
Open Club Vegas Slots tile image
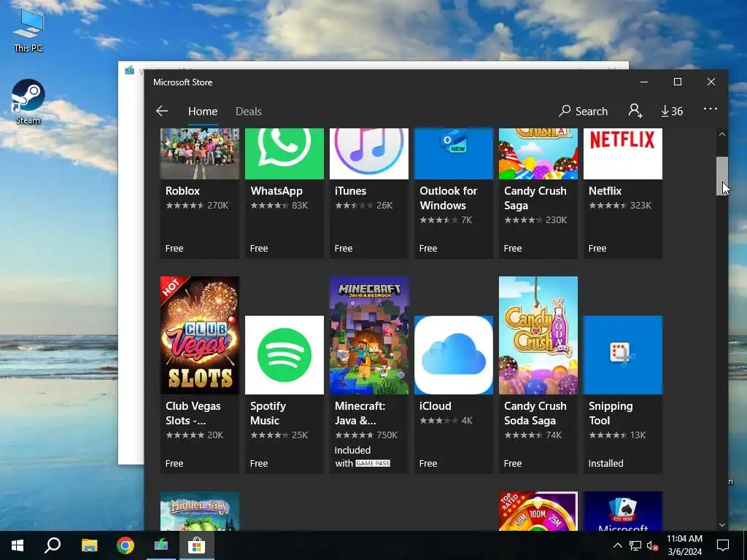[x=200, y=335]
